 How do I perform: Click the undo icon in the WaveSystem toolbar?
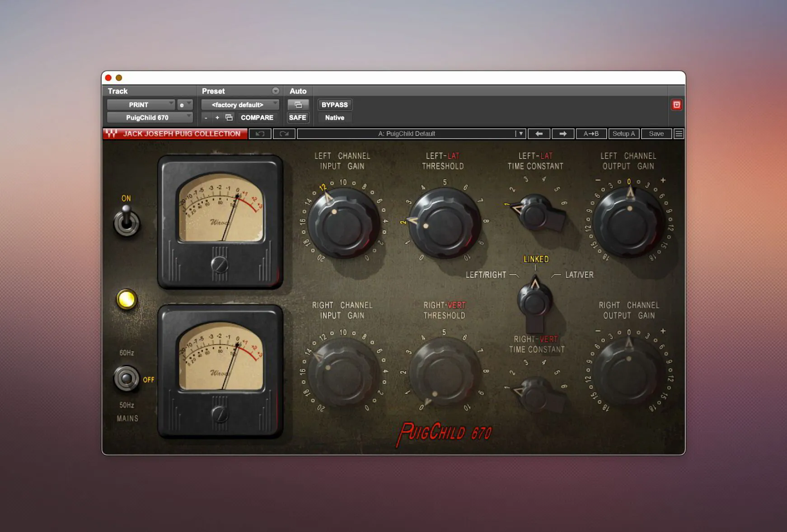(x=260, y=134)
